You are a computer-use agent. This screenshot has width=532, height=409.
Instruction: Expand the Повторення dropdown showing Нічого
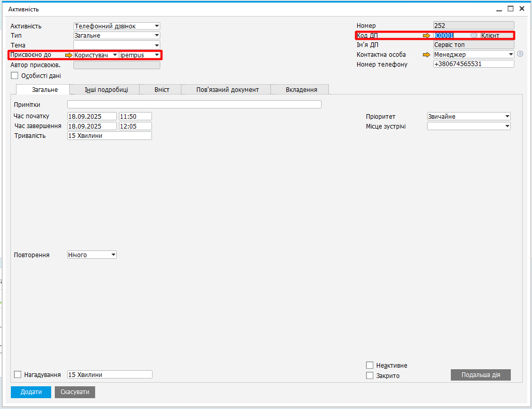point(113,255)
